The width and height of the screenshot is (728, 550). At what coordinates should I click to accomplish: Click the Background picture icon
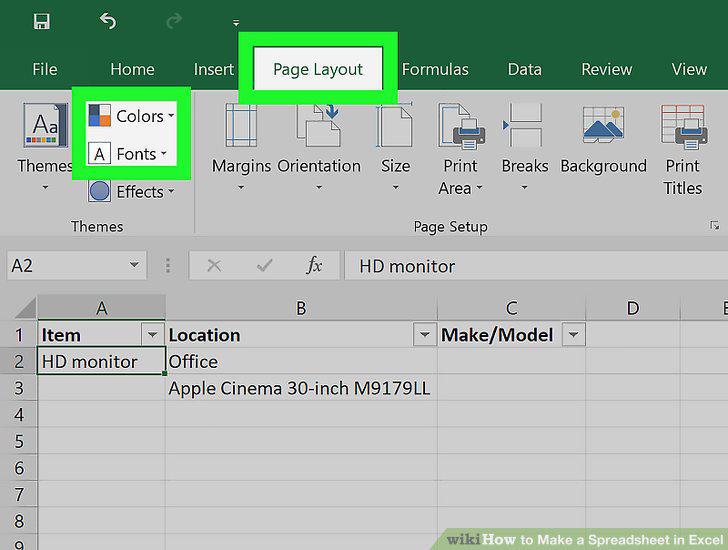(603, 125)
